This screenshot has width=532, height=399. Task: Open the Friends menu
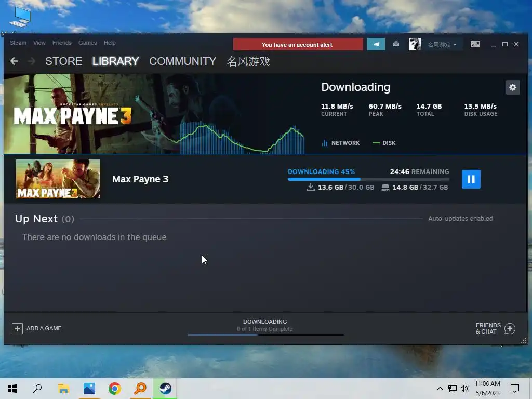pos(62,43)
